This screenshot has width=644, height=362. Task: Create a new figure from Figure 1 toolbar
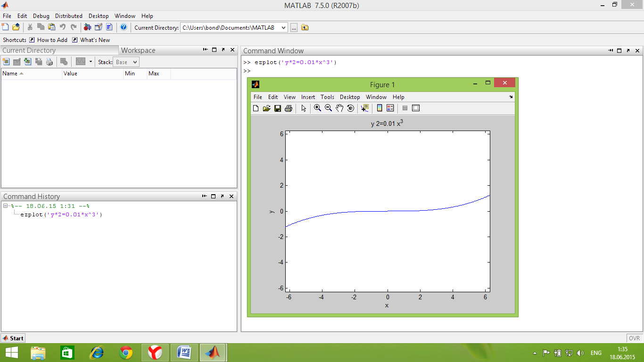pyautogui.click(x=256, y=108)
